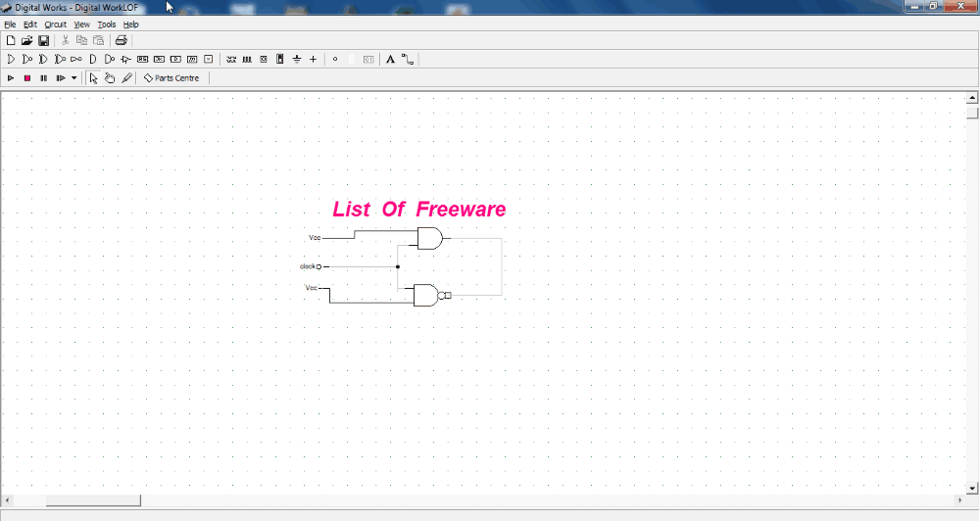Select the wire drawing tool in parts toolbar
Viewport: 980px width, 521px height.
tap(408, 60)
